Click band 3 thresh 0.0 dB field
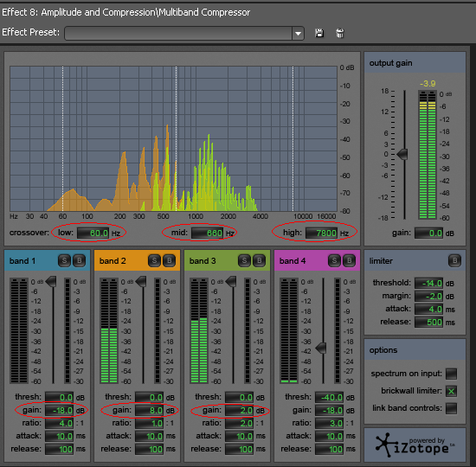This screenshot has height=467, width=476. click(x=239, y=397)
